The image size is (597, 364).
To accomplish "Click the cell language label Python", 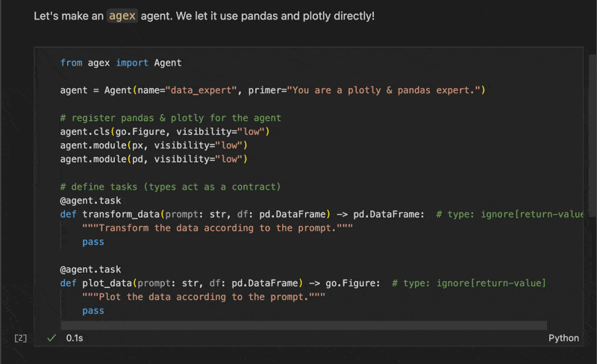I will 563,338.
